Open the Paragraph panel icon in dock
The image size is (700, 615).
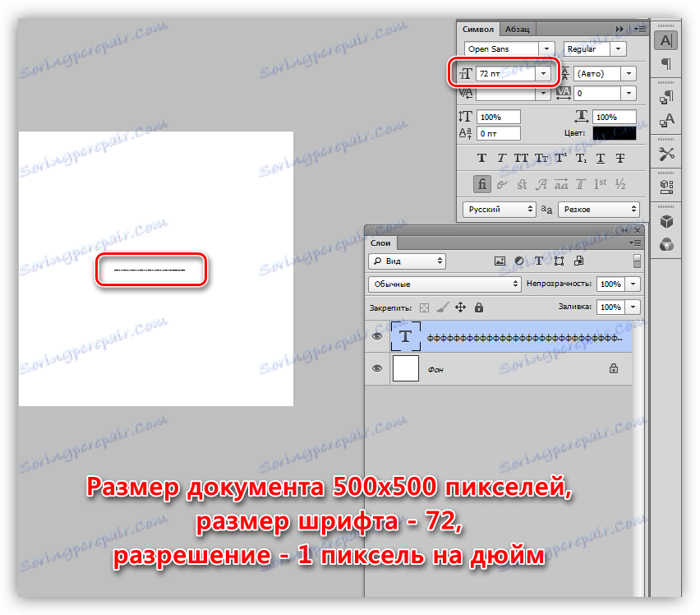(666, 64)
